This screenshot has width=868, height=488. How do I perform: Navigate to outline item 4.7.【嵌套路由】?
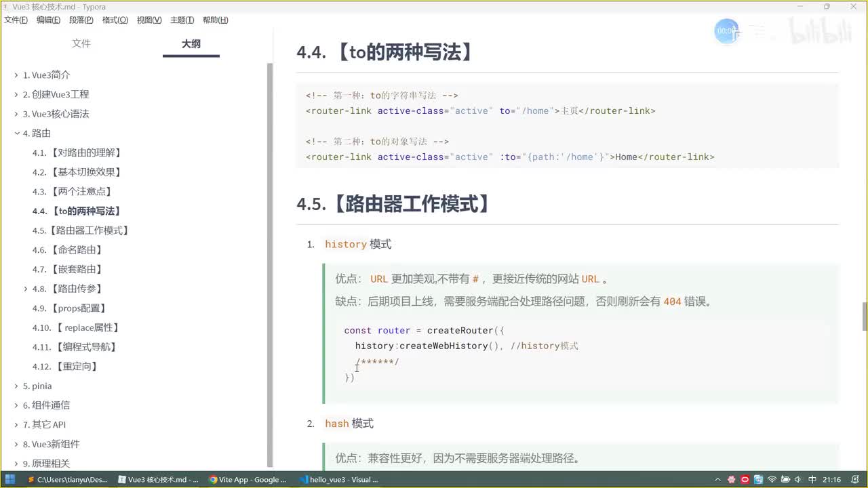(69, 269)
